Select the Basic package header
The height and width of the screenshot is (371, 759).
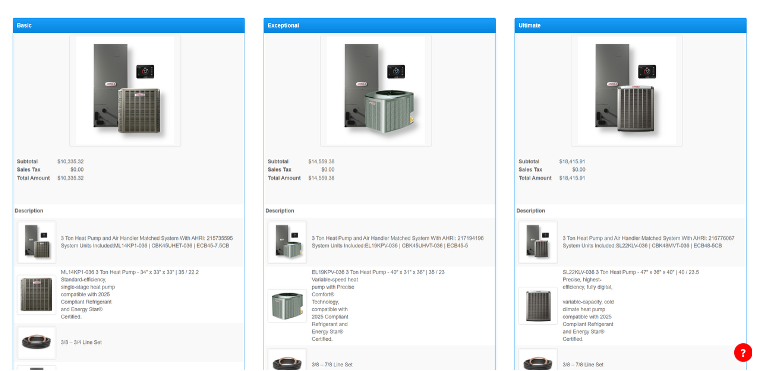tap(129, 25)
